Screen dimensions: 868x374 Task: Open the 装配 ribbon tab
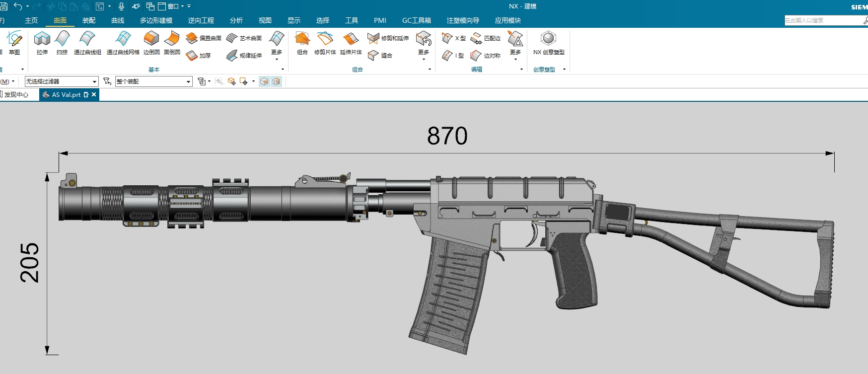point(89,20)
